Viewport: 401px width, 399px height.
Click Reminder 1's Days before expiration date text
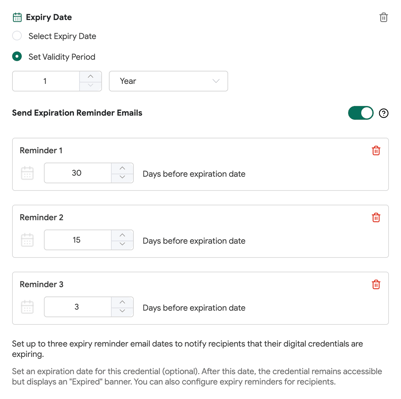pyautogui.click(x=194, y=174)
